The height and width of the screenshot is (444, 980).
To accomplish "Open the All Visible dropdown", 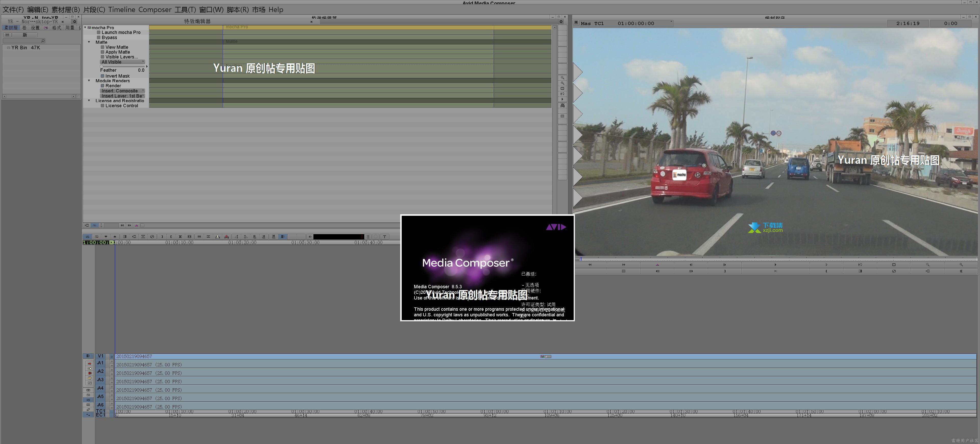I will [x=122, y=62].
